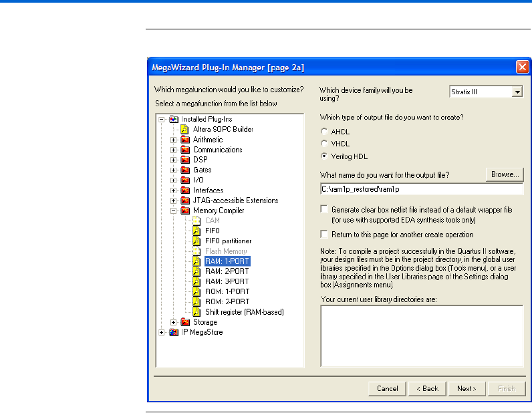This screenshot has height=413, width=532.
Task: Click the user library directories list box
Action: [x=422, y=336]
